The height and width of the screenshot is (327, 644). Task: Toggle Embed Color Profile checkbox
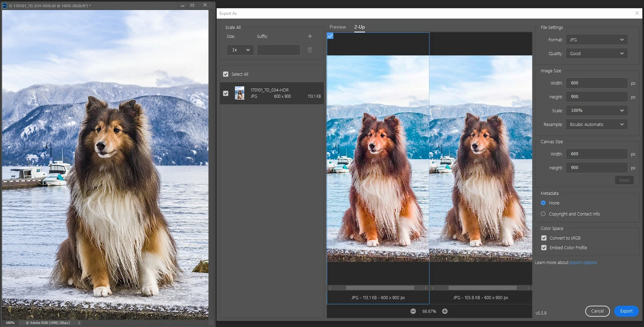[544, 248]
